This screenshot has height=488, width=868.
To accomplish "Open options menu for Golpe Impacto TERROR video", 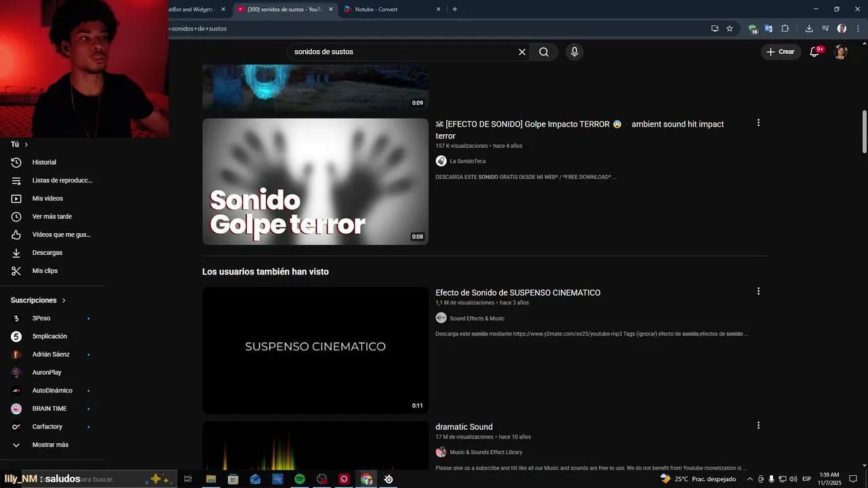I will 758,123.
